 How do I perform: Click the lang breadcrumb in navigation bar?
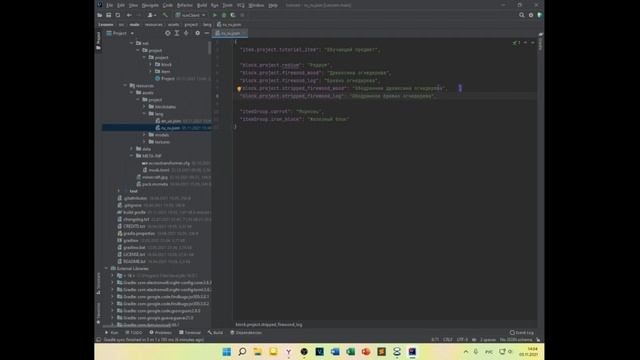[x=207, y=24]
